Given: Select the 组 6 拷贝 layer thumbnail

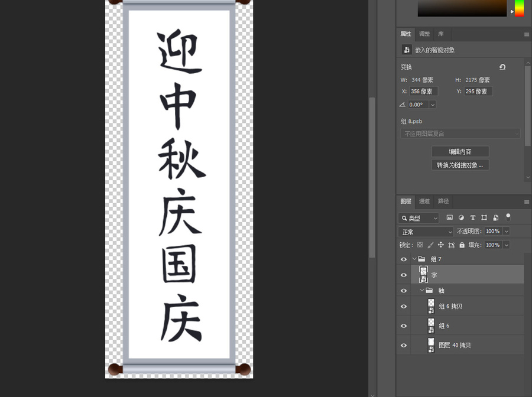Looking at the screenshot, I should (431, 306).
